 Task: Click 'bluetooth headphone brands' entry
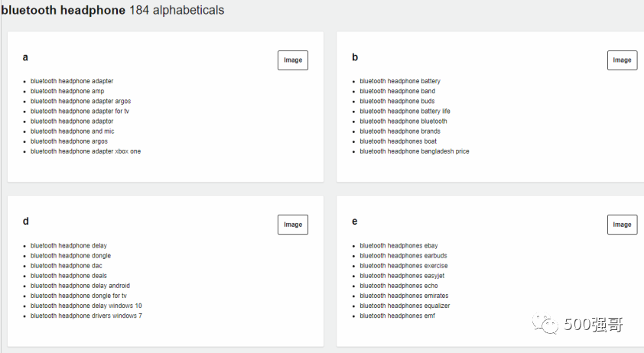400,131
